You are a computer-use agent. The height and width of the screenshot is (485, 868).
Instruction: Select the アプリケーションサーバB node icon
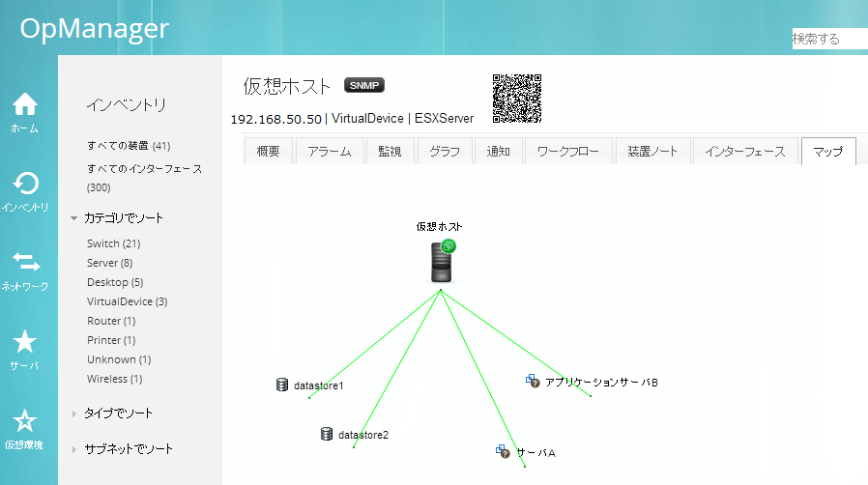[x=532, y=382]
